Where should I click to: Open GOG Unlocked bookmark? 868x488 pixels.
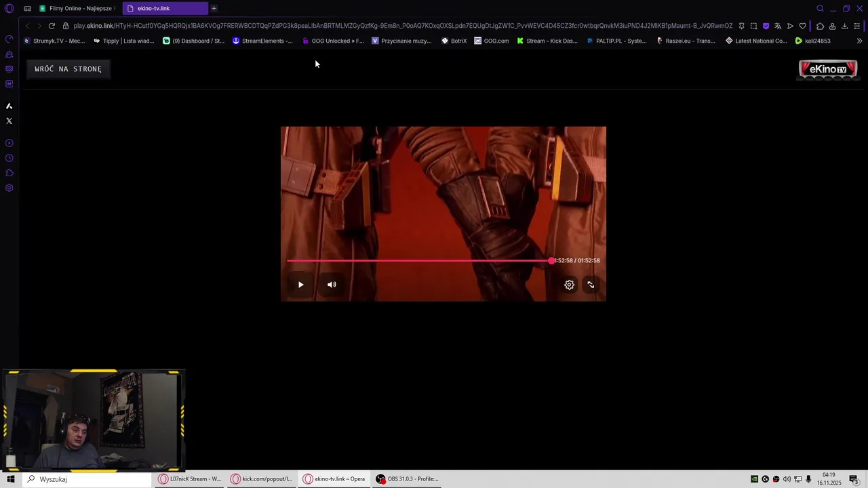333,41
